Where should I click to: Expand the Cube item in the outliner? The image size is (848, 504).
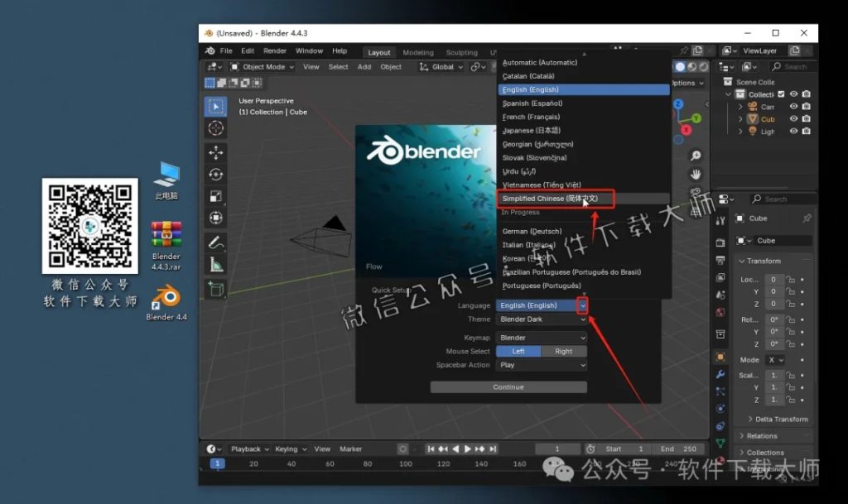(x=740, y=119)
